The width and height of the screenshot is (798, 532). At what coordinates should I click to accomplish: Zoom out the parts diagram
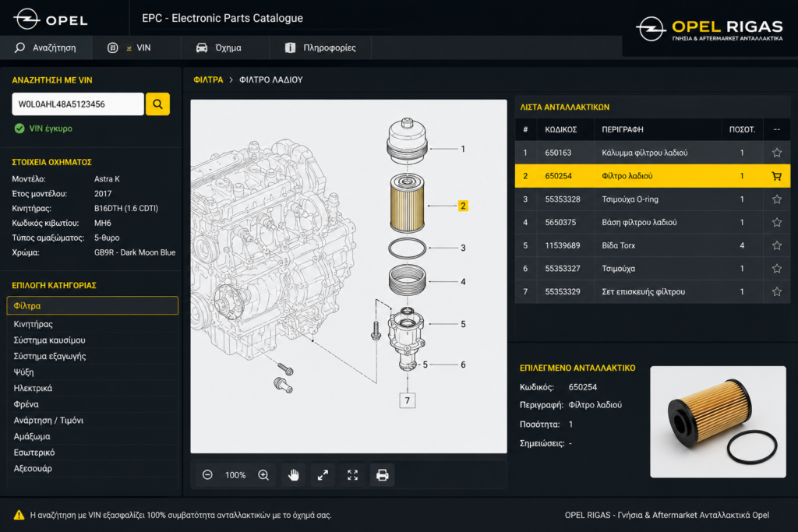[207, 475]
